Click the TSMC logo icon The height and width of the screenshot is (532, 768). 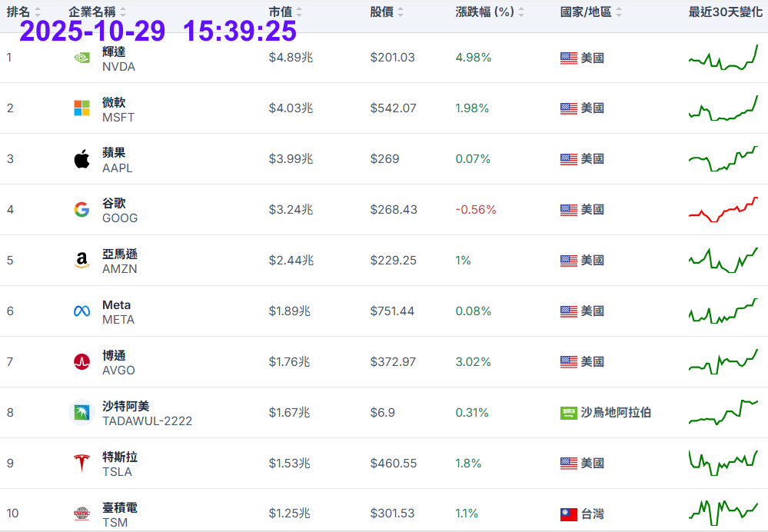[x=81, y=514]
